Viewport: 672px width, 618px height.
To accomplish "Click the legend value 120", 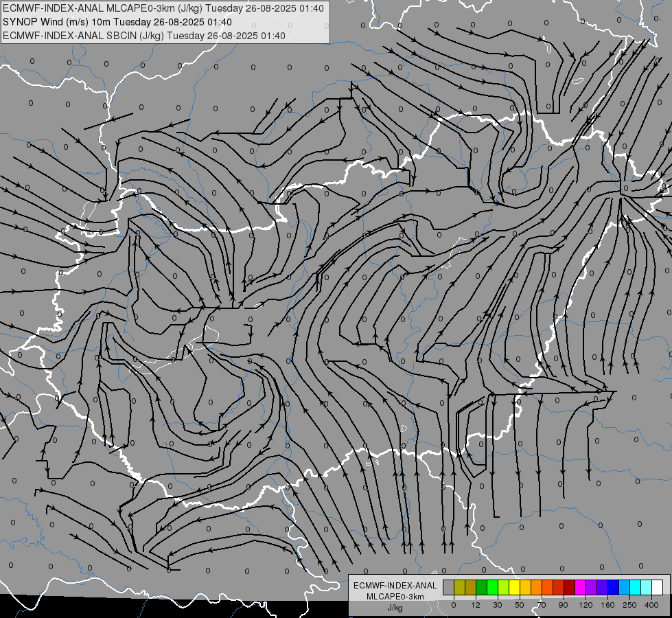I will click(x=586, y=605).
